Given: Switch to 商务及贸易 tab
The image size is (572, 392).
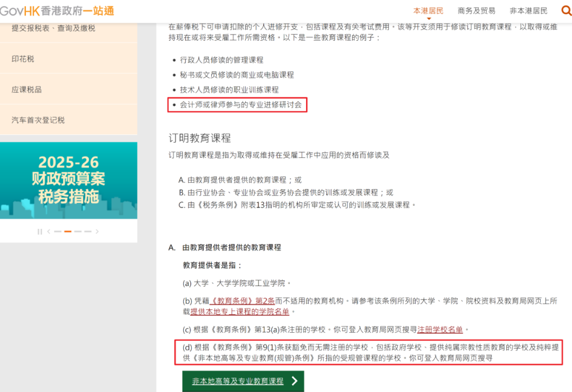Looking at the screenshot, I should pyautogui.click(x=476, y=11).
